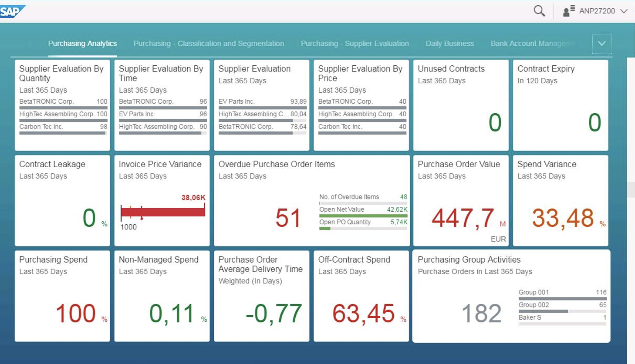Open the Purchasing - Supplier Evaluation tab

(x=355, y=44)
